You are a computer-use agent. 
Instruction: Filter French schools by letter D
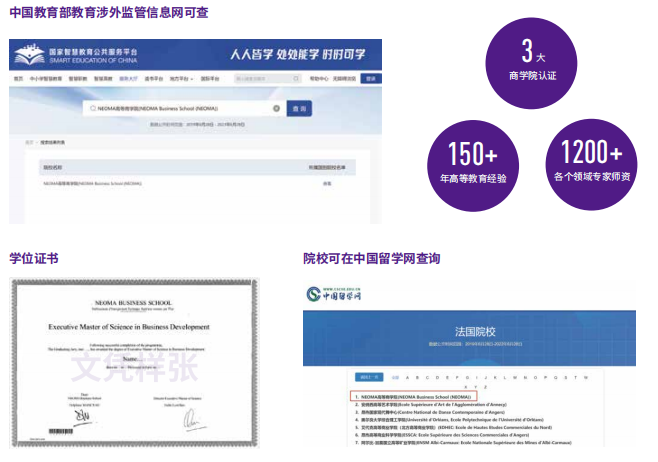pos(437,377)
